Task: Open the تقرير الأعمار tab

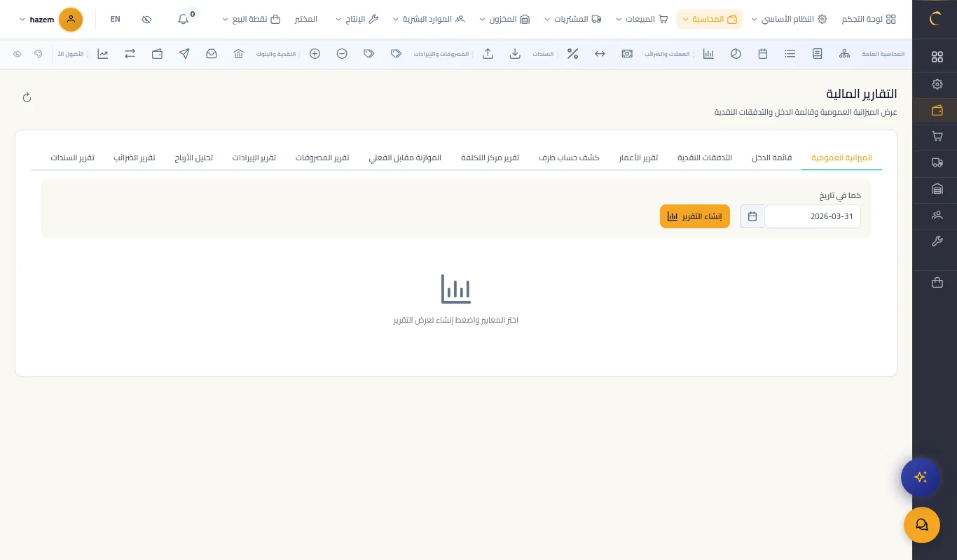Action: point(638,157)
